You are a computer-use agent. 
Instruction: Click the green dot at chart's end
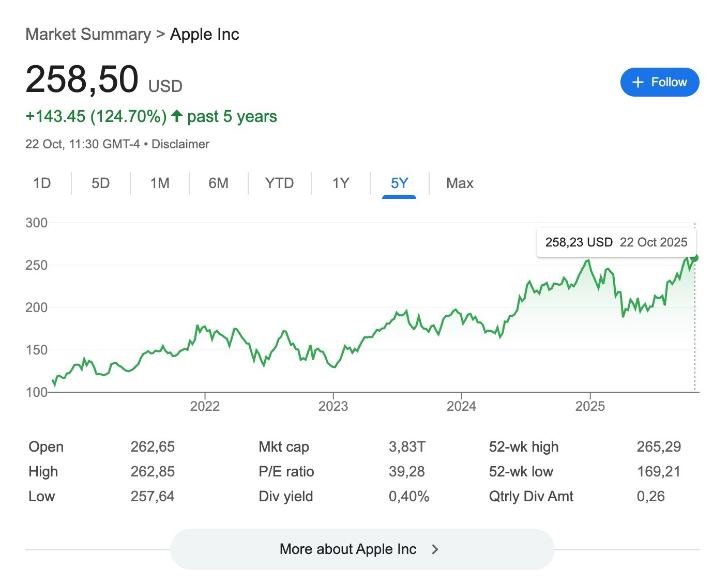pyautogui.click(x=694, y=258)
